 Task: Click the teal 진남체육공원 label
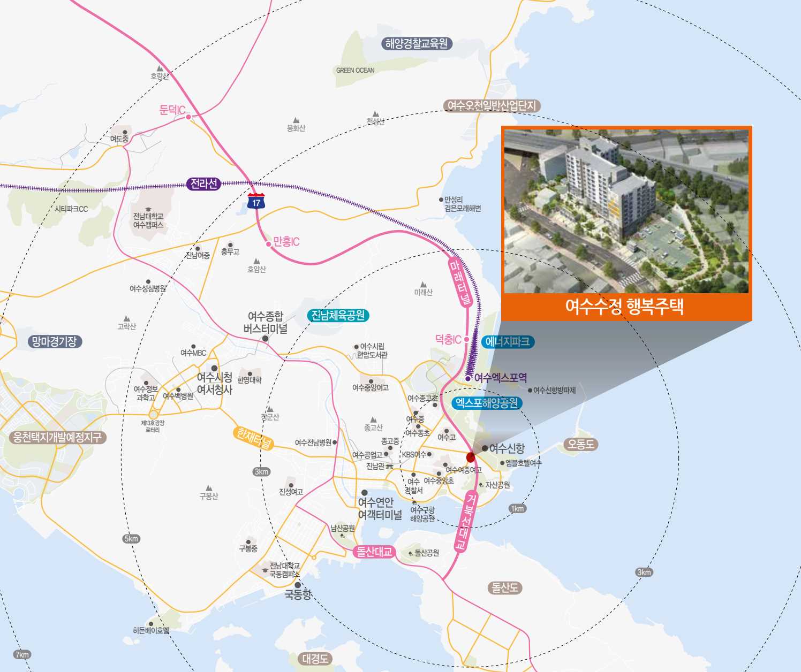click(338, 316)
